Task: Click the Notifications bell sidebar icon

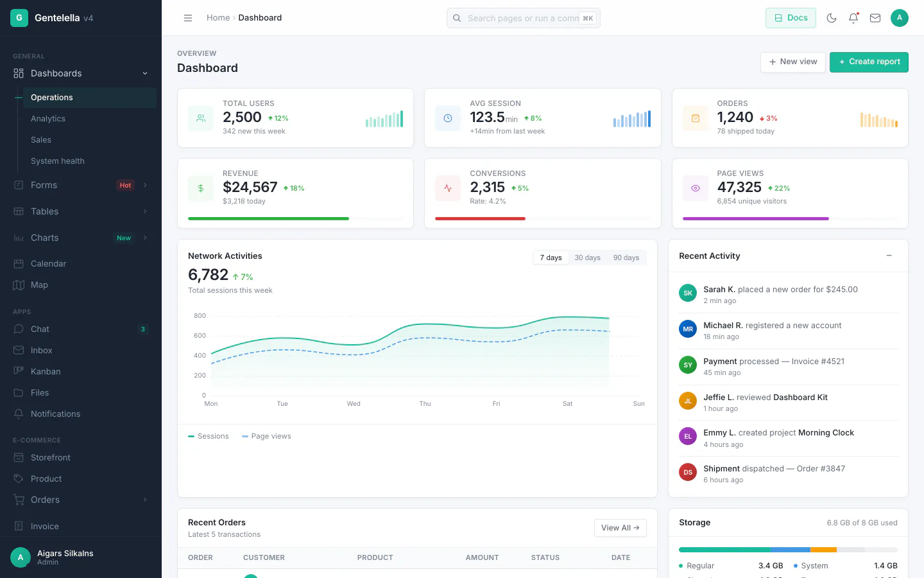Action: pos(19,414)
